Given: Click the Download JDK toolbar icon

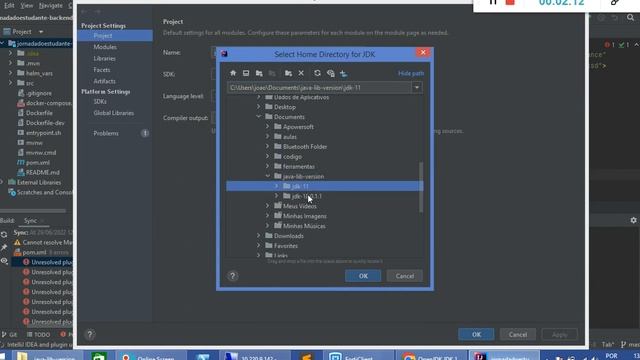Looking at the screenshot, I should (343, 73).
